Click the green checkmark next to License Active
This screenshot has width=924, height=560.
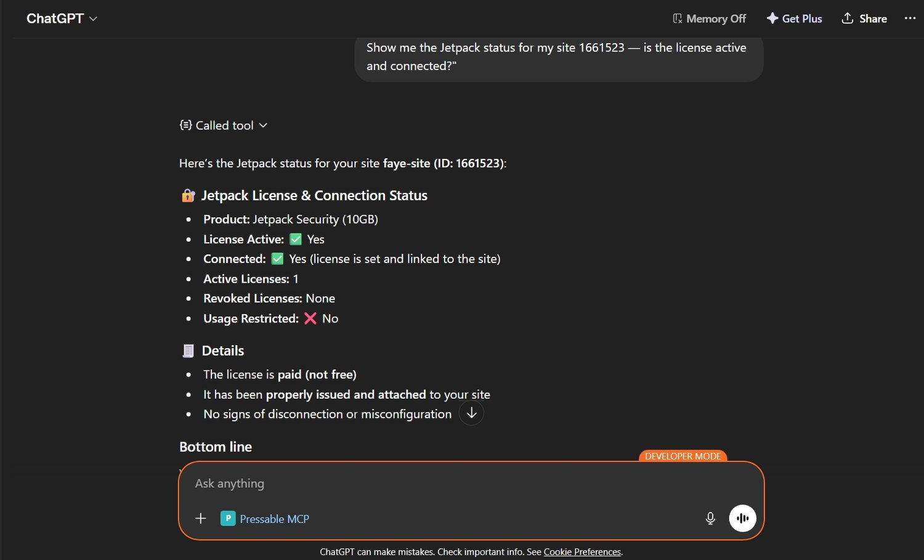pos(296,239)
